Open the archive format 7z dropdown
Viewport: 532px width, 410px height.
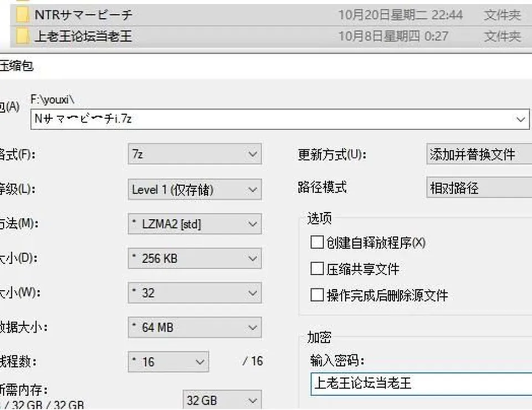click(195, 154)
